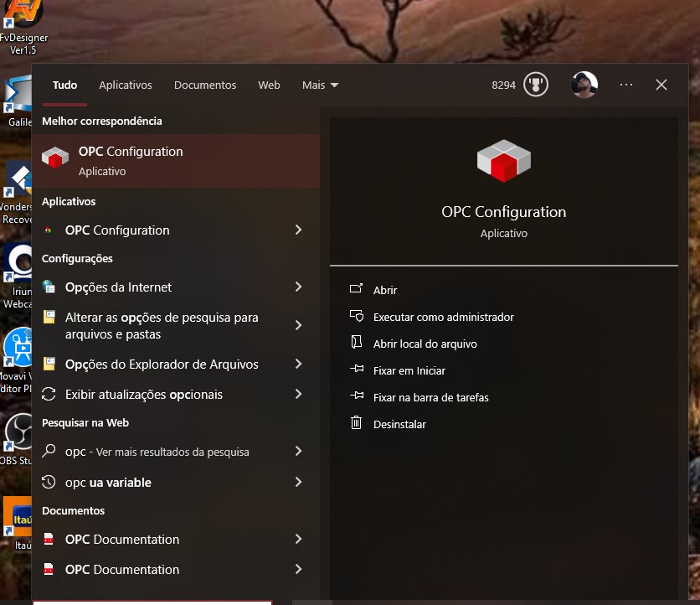The width and height of the screenshot is (700, 605).
Task: Click Desinstalar in the actions list
Action: point(399,424)
